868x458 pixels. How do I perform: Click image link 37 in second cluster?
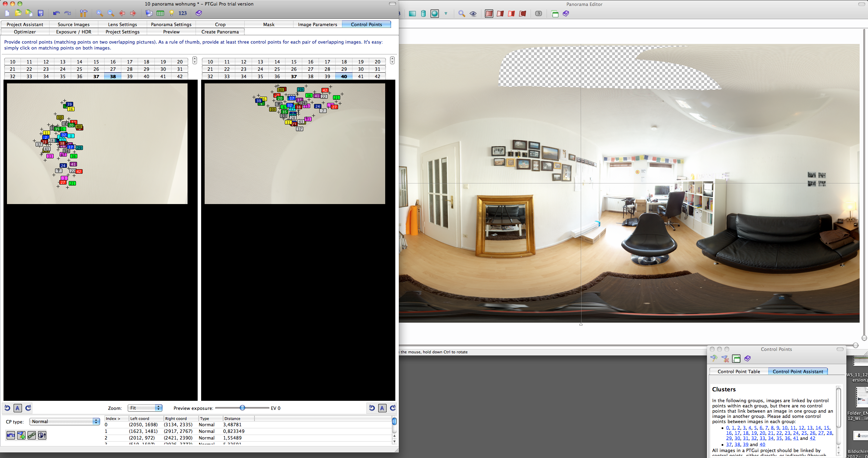pyautogui.click(x=729, y=444)
